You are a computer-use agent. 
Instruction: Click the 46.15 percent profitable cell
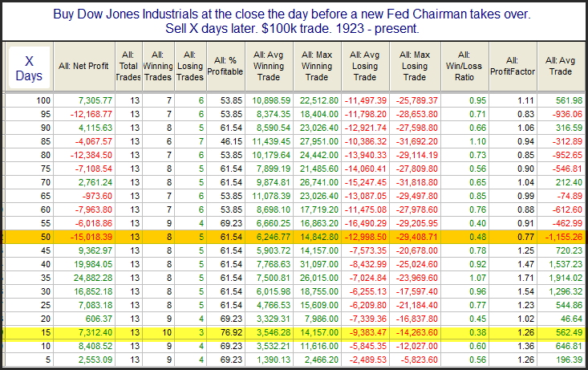click(x=231, y=141)
